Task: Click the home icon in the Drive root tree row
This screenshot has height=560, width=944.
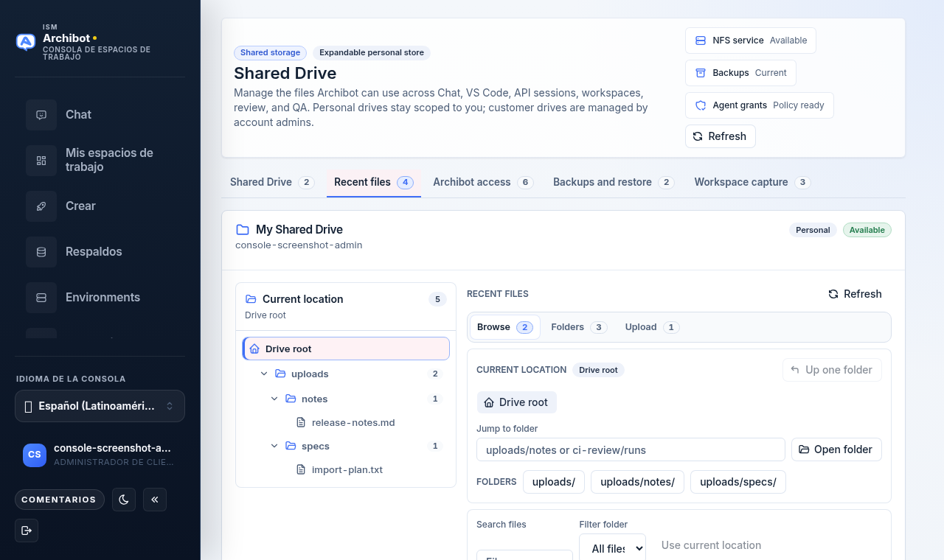Action: pos(254,349)
